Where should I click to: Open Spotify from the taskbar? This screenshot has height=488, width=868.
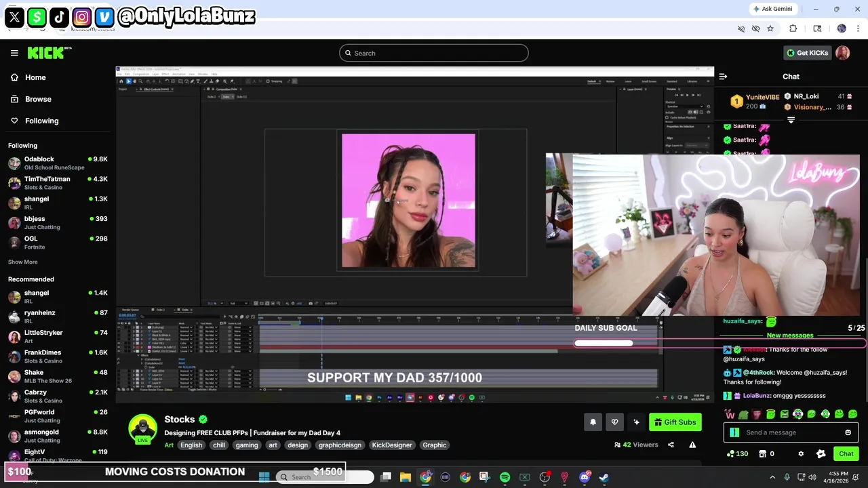pos(505,477)
